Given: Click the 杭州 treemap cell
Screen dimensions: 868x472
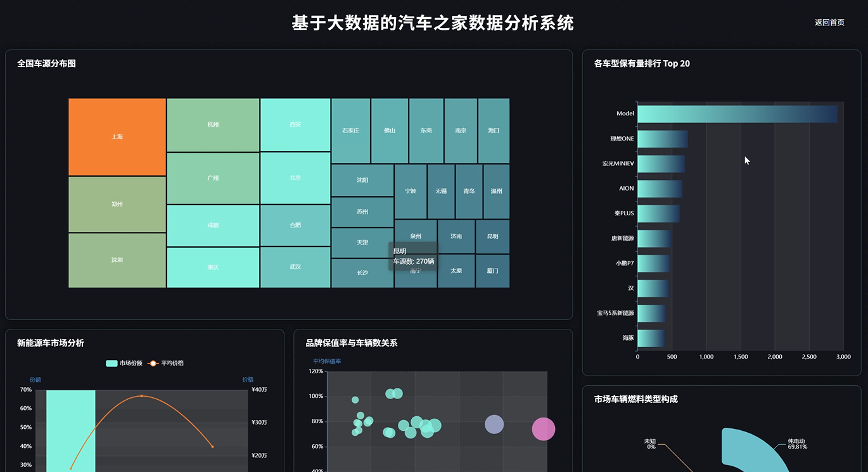Looking at the screenshot, I should pyautogui.click(x=213, y=125).
